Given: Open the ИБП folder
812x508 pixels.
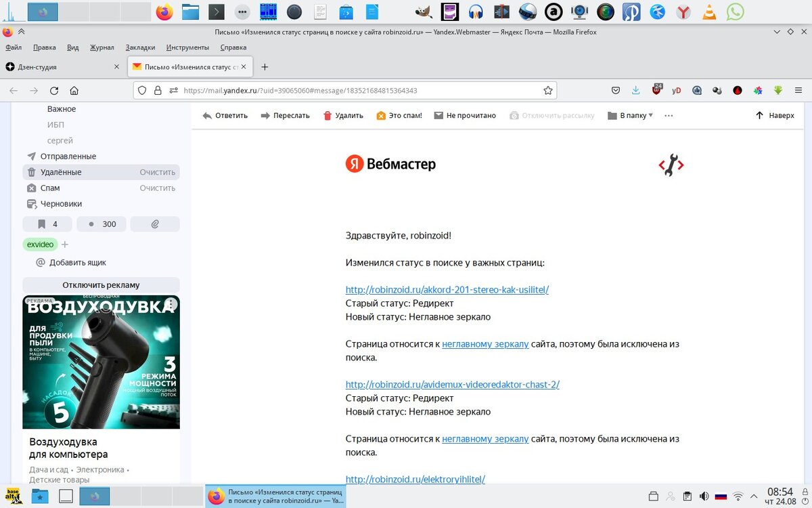Looking at the screenshot, I should tap(55, 125).
